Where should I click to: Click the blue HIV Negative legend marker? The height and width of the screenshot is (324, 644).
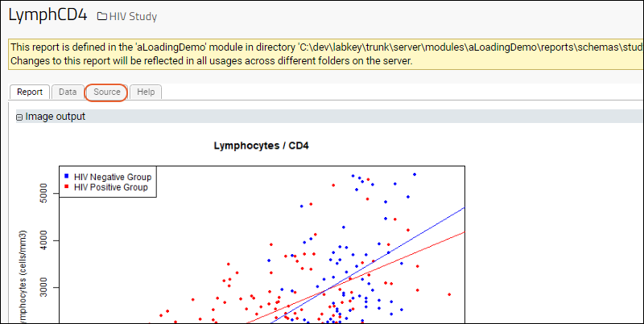(66, 176)
